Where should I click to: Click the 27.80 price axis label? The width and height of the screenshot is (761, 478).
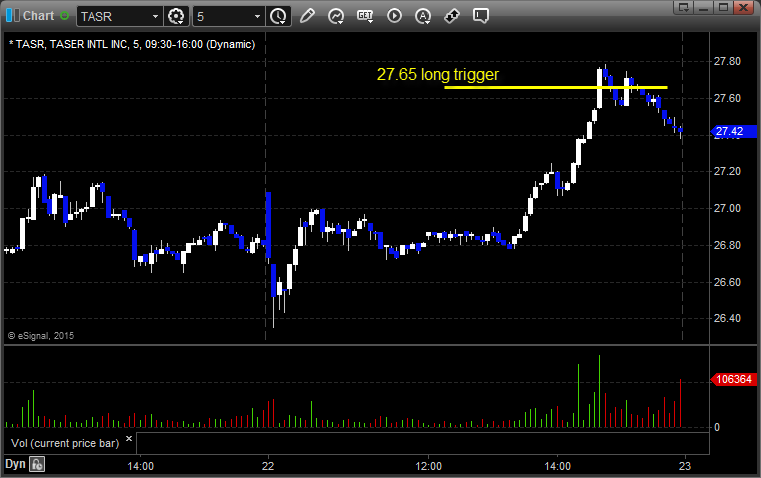[727, 61]
